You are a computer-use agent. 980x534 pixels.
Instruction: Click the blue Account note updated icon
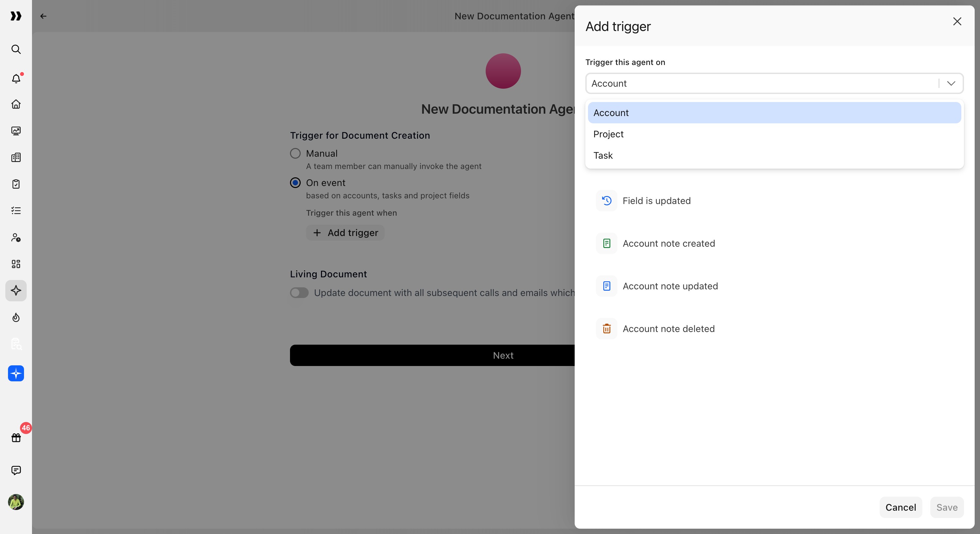pyautogui.click(x=607, y=286)
